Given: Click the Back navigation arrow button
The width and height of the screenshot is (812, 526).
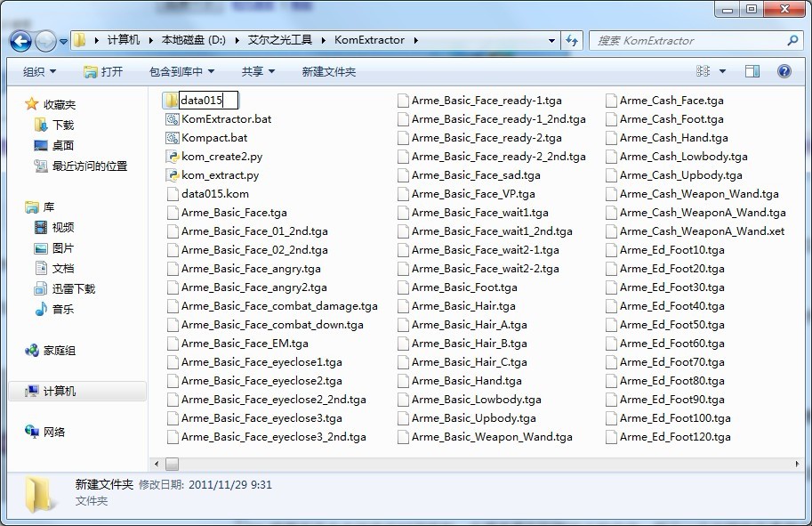Looking at the screenshot, I should tap(20, 41).
